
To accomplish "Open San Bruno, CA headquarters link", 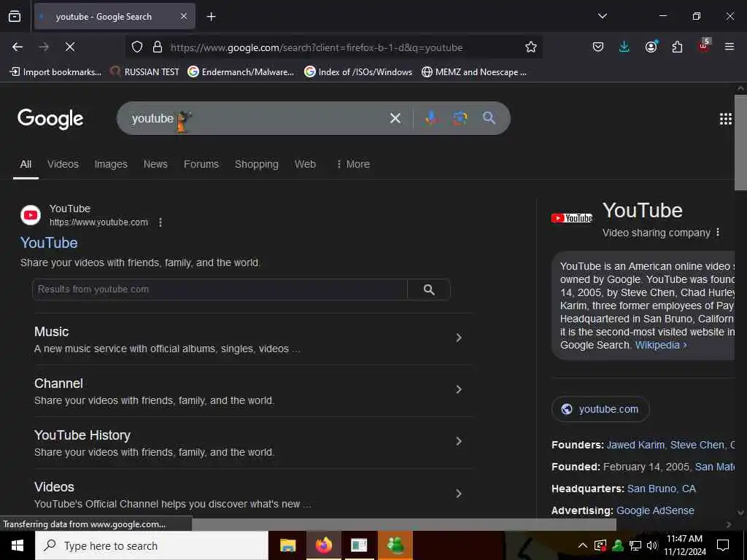I will (x=661, y=489).
